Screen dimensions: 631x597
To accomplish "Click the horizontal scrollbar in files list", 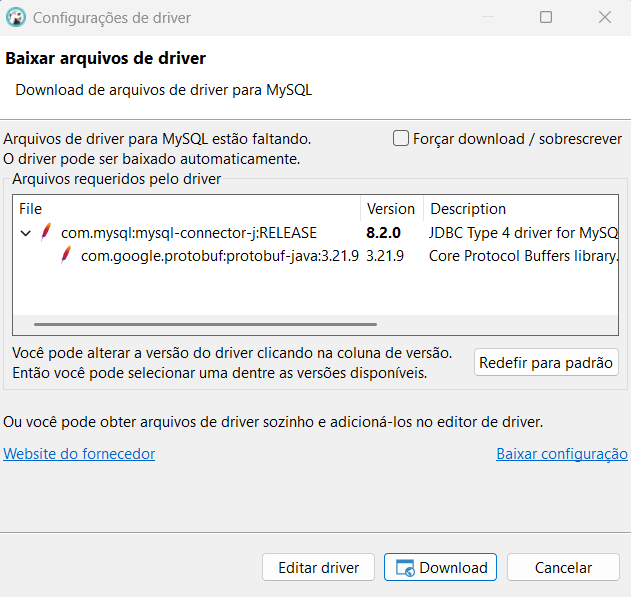I will (x=205, y=324).
